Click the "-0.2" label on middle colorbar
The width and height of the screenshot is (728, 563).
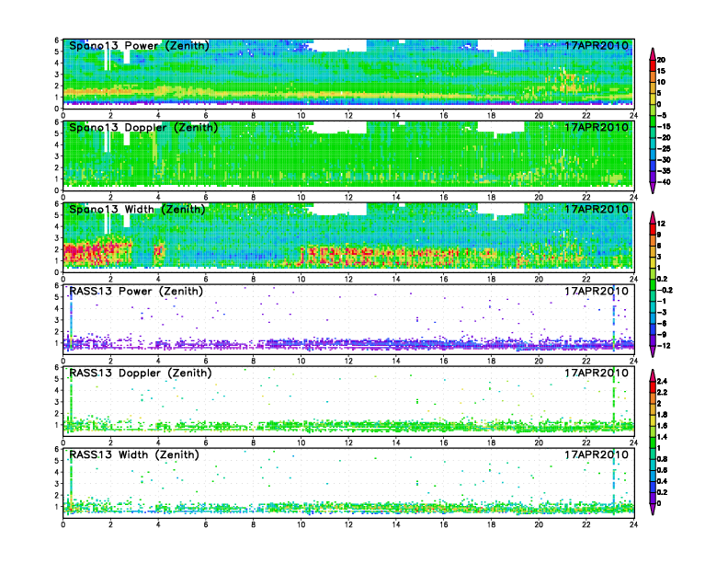pyautogui.click(x=665, y=291)
